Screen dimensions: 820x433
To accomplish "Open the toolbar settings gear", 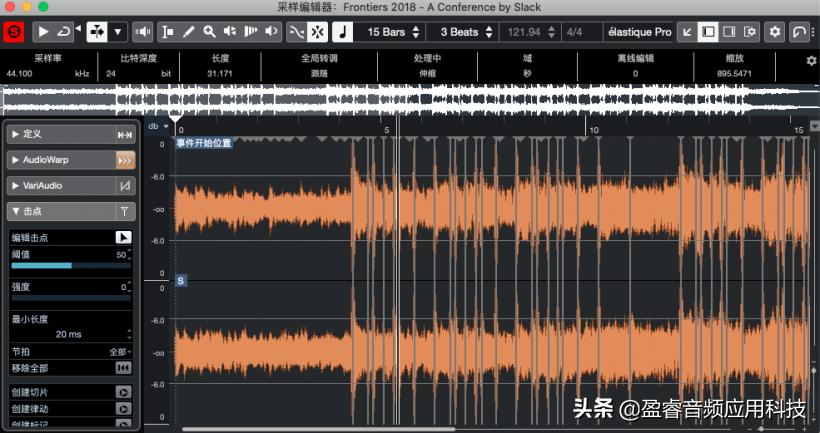I will (775, 32).
